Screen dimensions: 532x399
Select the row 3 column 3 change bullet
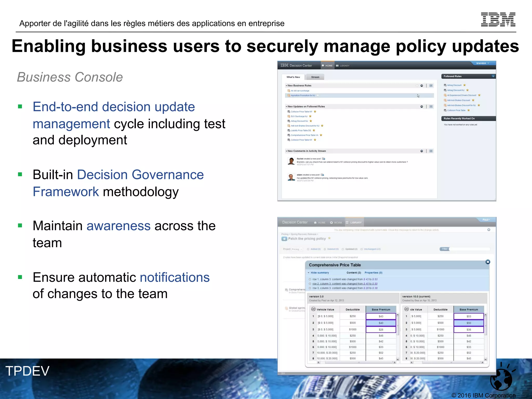[310, 288]
